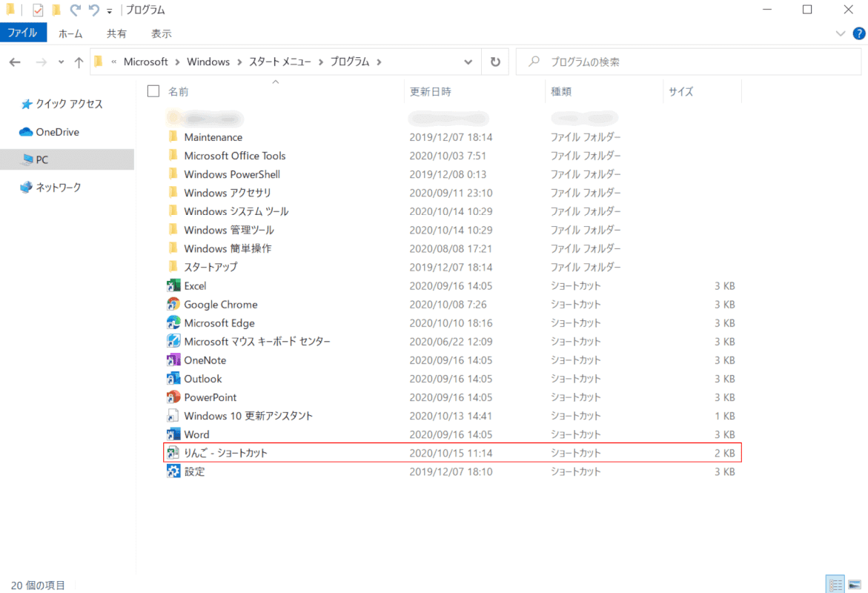
Task: Go to Windows in the breadcrumb path
Action: point(208,62)
